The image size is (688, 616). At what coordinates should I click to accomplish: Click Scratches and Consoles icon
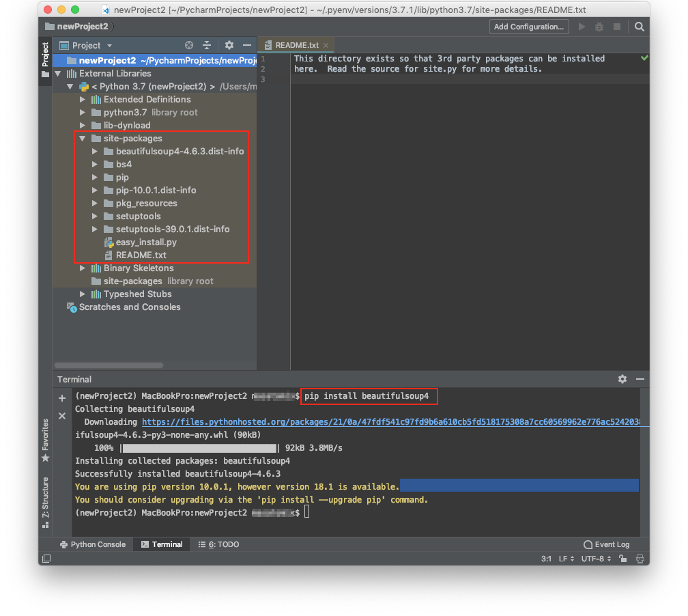(72, 307)
